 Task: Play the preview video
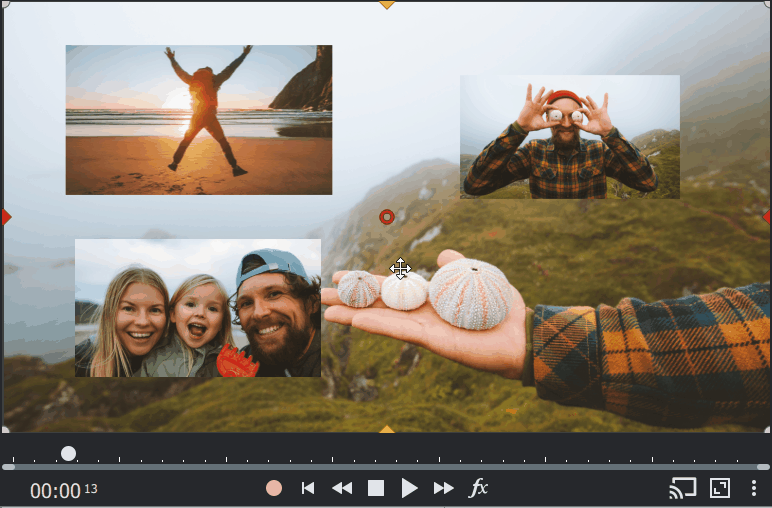click(409, 488)
